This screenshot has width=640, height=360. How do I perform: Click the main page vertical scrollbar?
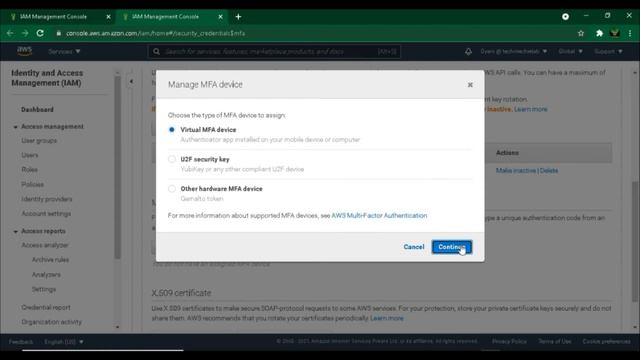pos(635,241)
